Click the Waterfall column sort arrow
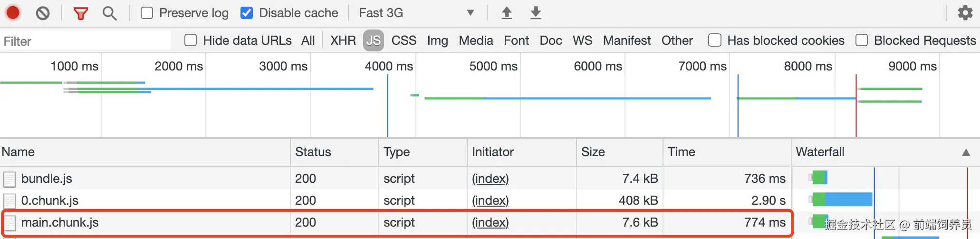This screenshot has height=239, width=980. point(966,152)
